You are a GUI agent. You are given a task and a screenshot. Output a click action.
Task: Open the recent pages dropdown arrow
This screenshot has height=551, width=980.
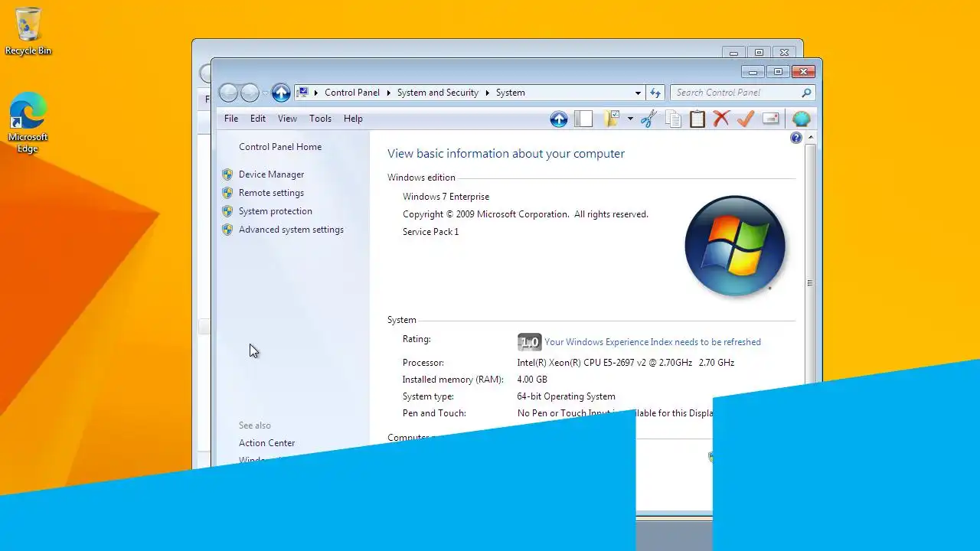point(265,93)
